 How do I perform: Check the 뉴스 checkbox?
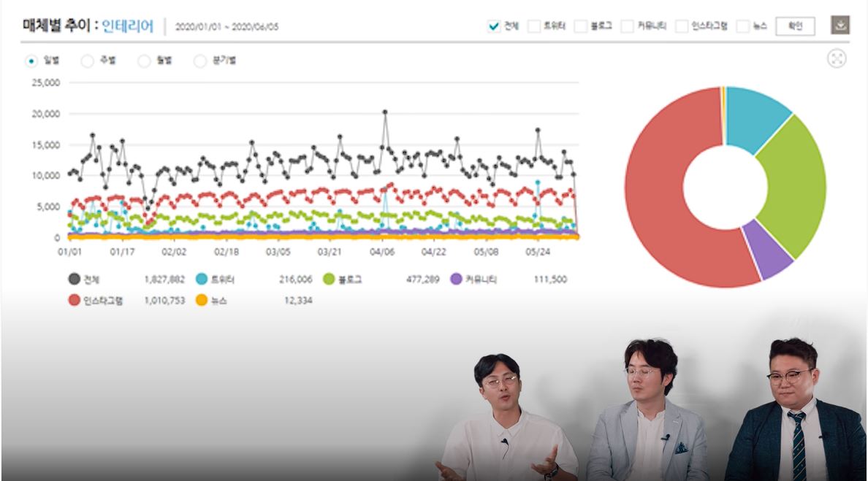(x=743, y=26)
